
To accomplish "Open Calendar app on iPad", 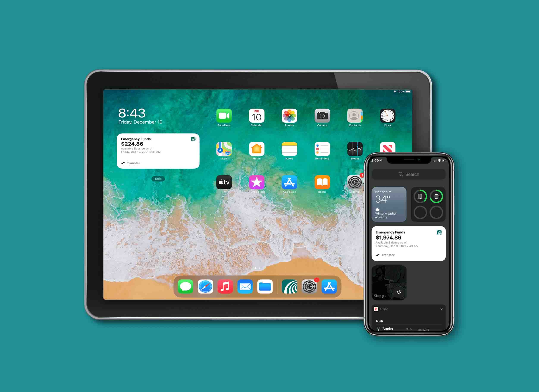I will click(257, 118).
